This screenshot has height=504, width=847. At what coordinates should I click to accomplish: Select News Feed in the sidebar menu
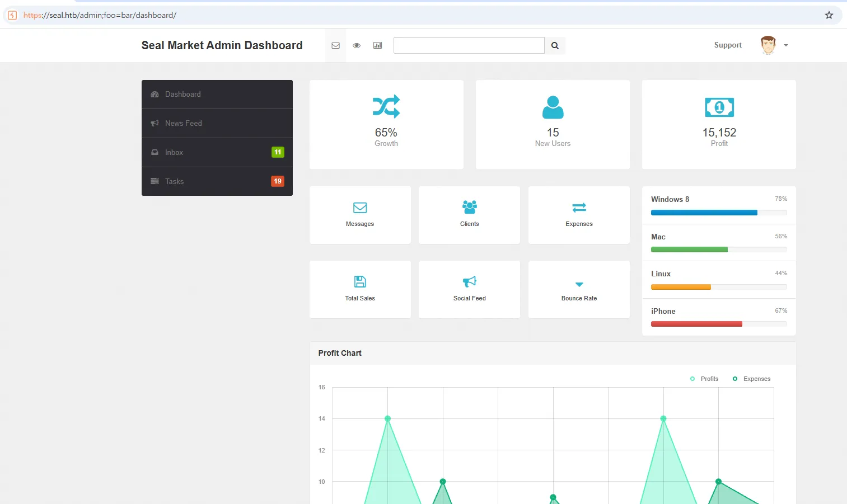217,123
